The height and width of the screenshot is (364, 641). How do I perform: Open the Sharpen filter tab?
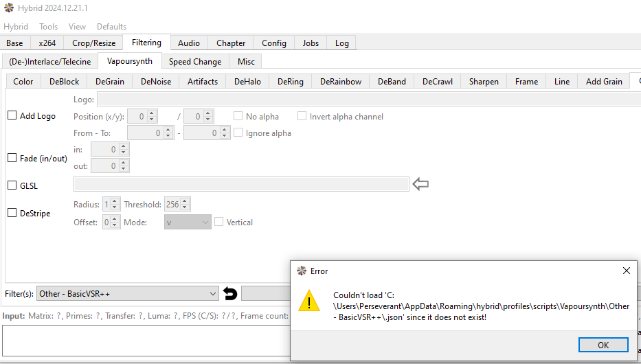pyautogui.click(x=484, y=81)
